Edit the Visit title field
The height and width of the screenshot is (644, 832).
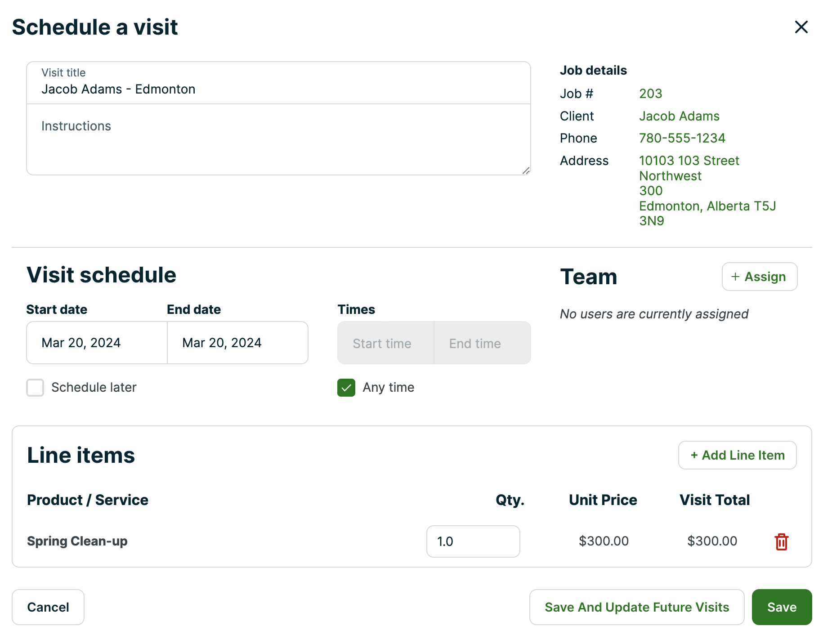click(278, 89)
